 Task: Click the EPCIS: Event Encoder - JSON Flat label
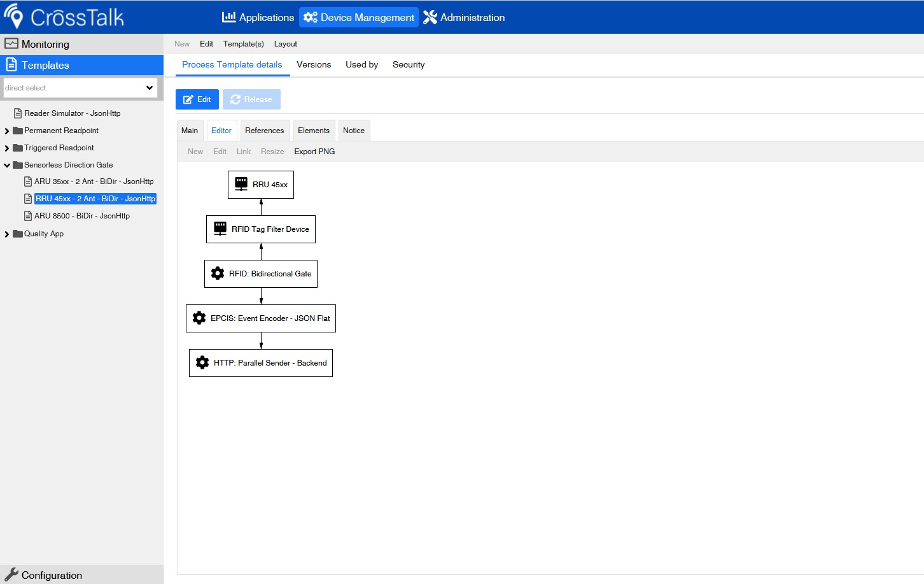tap(270, 318)
